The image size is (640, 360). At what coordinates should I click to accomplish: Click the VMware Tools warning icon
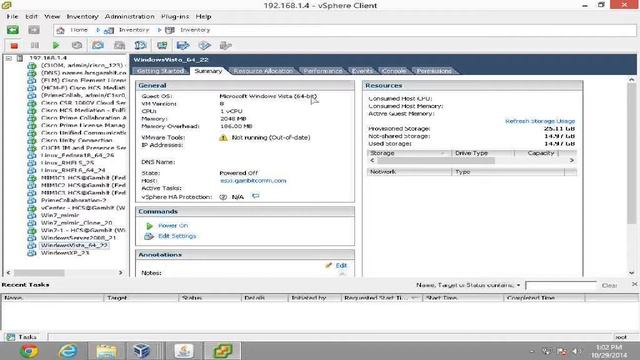coord(223,138)
